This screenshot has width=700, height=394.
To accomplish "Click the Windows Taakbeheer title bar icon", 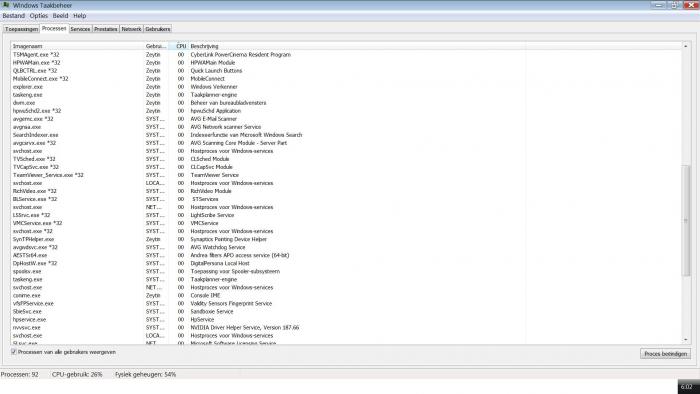I will click(6, 5).
